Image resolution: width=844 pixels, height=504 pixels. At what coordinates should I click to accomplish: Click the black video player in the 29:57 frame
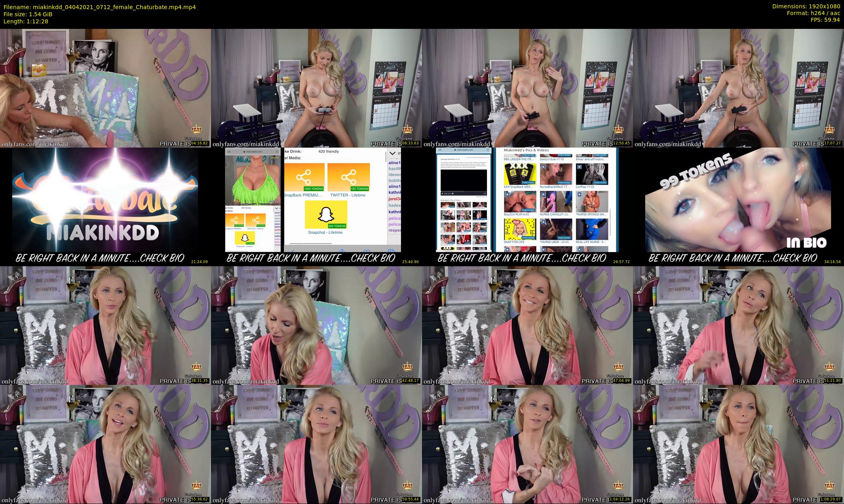[x=464, y=180]
